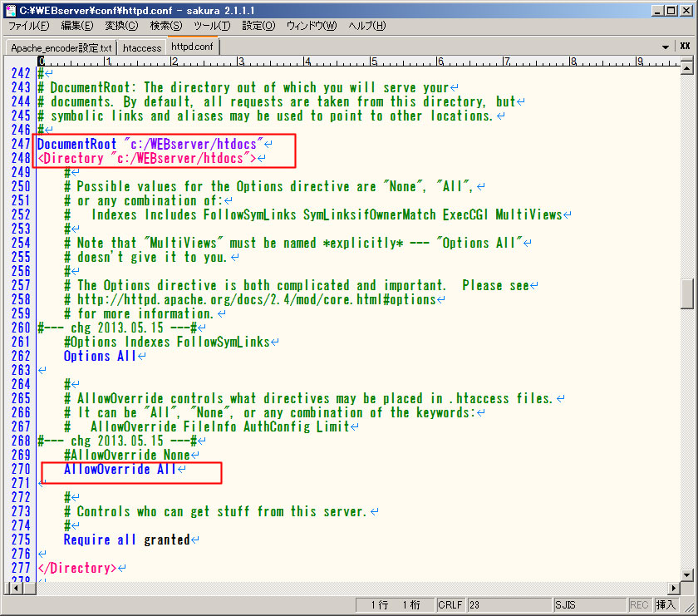
Task: Click '# AllowOverride FileInfo AuthConfig Limit' comment
Action: click(207, 426)
